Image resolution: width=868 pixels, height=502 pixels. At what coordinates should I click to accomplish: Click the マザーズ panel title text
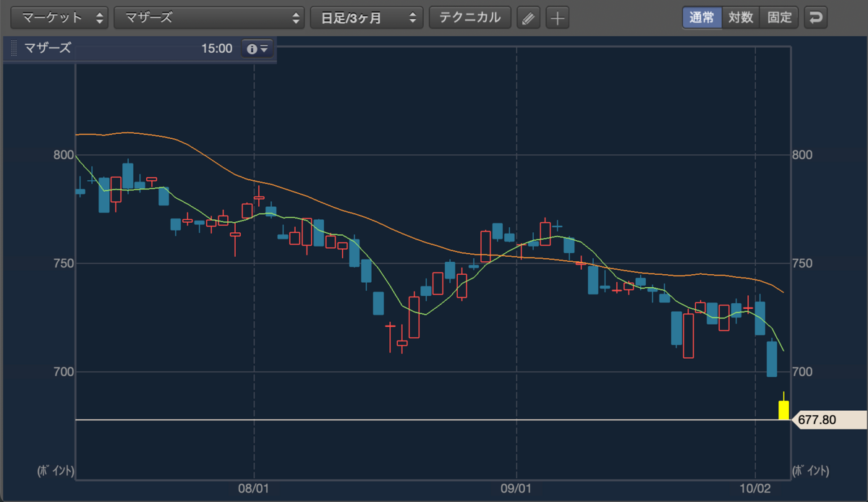[x=48, y=49]
